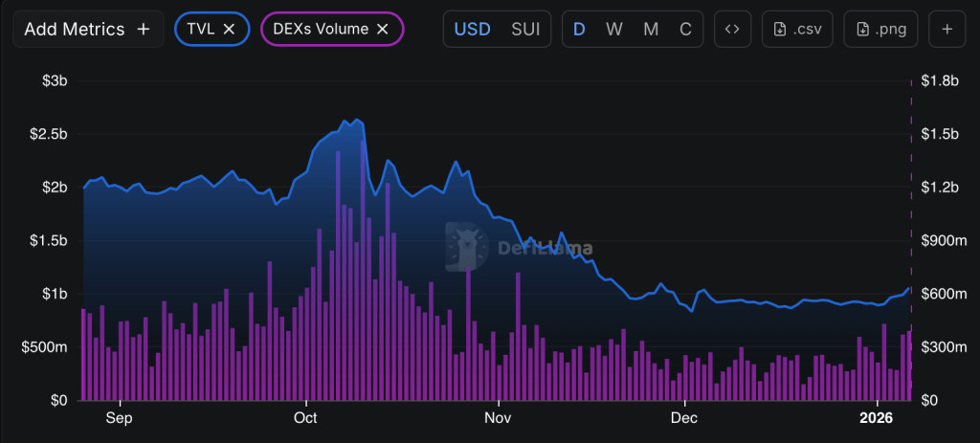Click the tall volume spike bar in late October
Image resolution: width=980 pixels, height=443 pixels.
click(x=468, y=306)
